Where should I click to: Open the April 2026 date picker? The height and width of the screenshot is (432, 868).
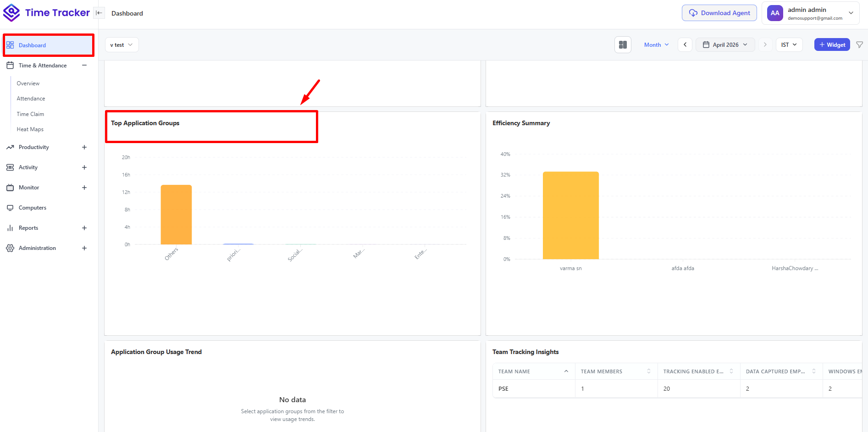pos(725,45)
